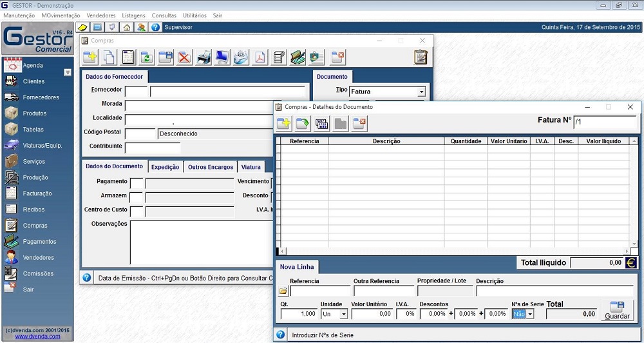Click the Fatura Nº input field
The image size is (644, 343).
pos(604,121)
